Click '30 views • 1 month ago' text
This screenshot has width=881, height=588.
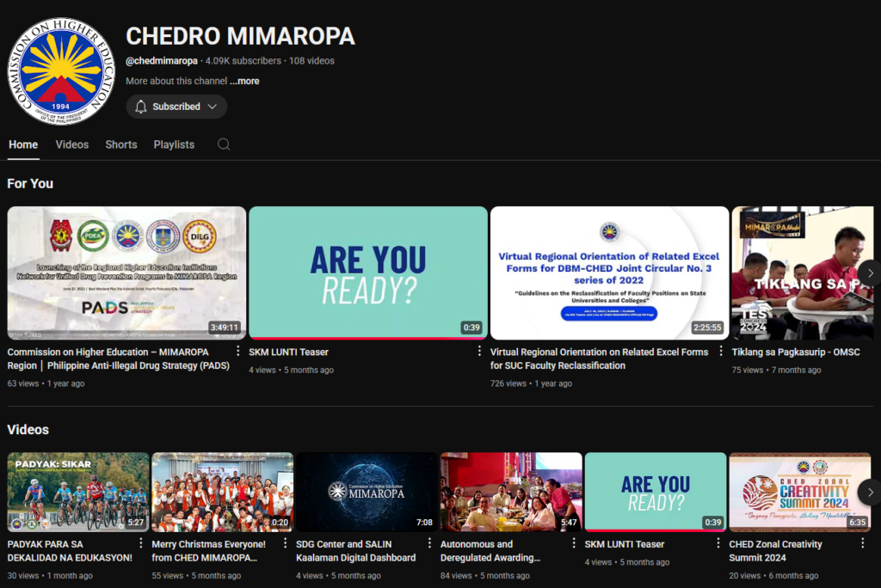[x=50, y=576]
